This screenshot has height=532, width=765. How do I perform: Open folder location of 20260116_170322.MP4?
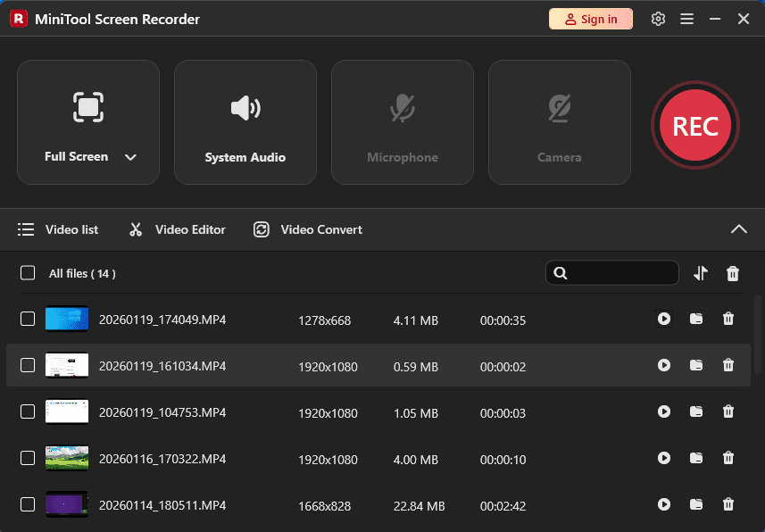coord(696,458)
